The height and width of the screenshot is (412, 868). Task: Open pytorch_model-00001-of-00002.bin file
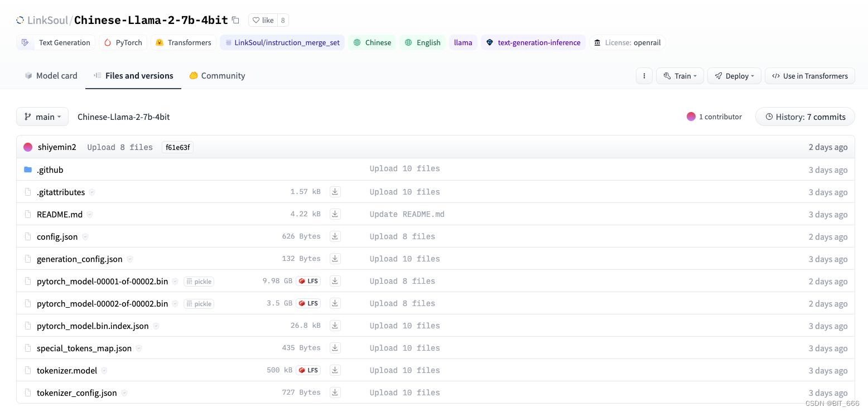click(x=103, y=281)
